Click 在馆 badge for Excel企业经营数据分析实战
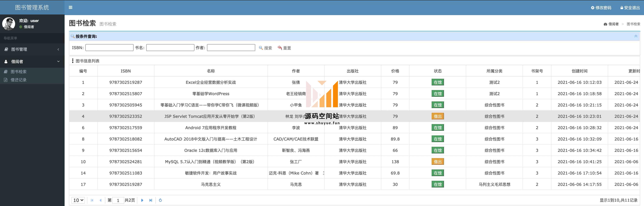 [438, 82]
